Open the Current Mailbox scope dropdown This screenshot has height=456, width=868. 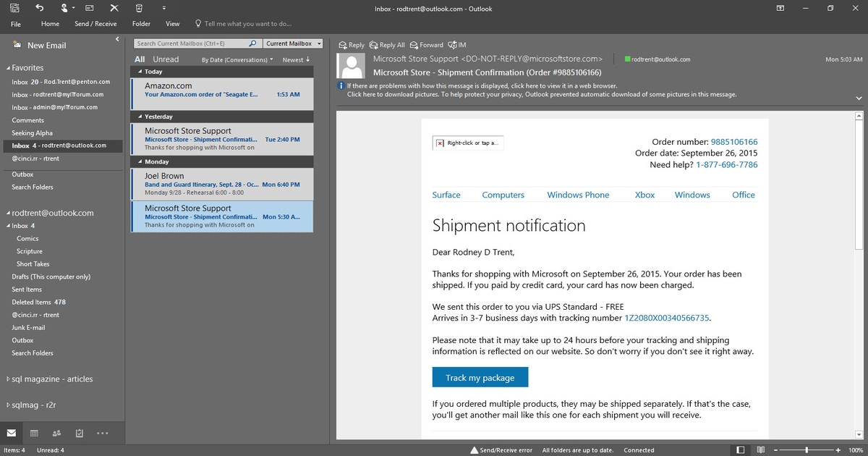(x=292, y=43)
